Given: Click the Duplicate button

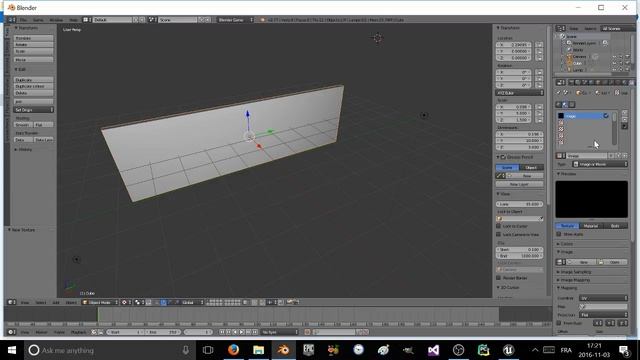Looking at the screenshot, I should tap(33, 80).
